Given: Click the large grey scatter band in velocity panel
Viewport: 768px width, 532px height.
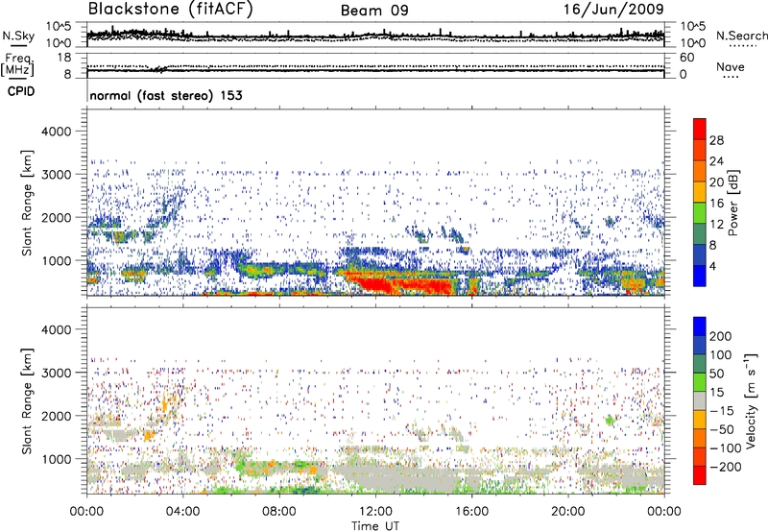Looking at the screenshot, I should pyautogui.click(x=401, y=476).
